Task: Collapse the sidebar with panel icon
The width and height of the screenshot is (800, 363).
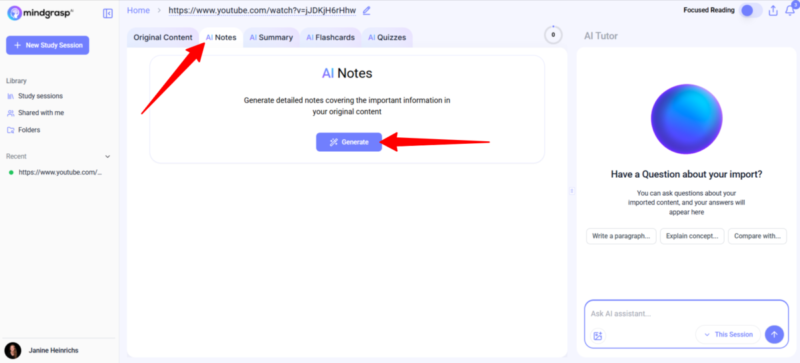Action: coord(108,13)
